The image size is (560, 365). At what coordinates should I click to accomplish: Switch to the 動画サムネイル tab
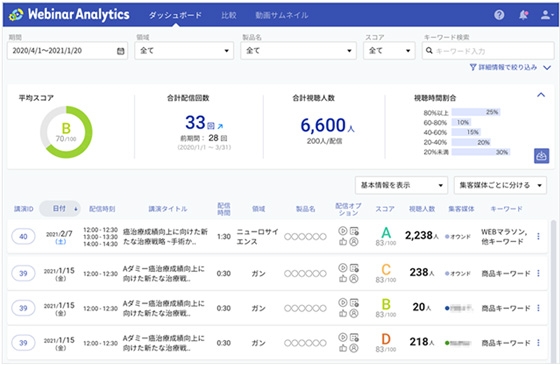[282, 15]
